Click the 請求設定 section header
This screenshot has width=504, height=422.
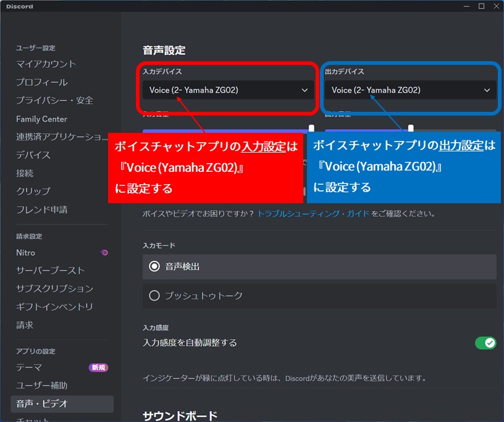[x=29, y=236]
